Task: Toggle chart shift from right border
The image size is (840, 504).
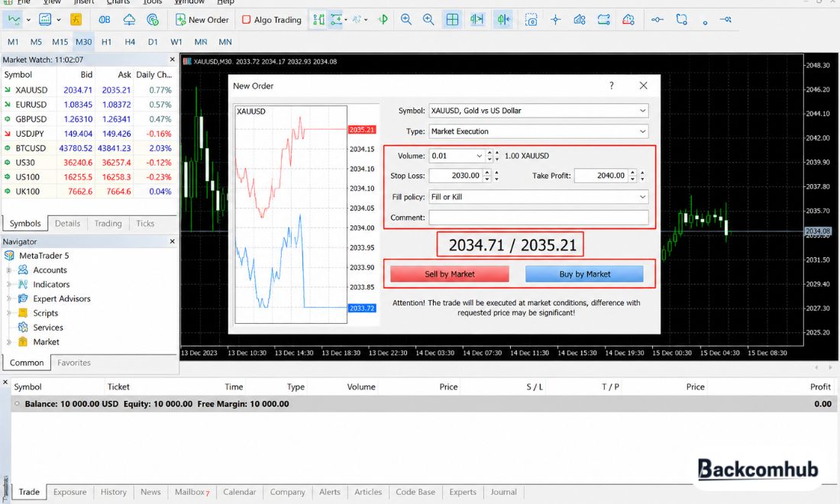Action: click(503, 20)
